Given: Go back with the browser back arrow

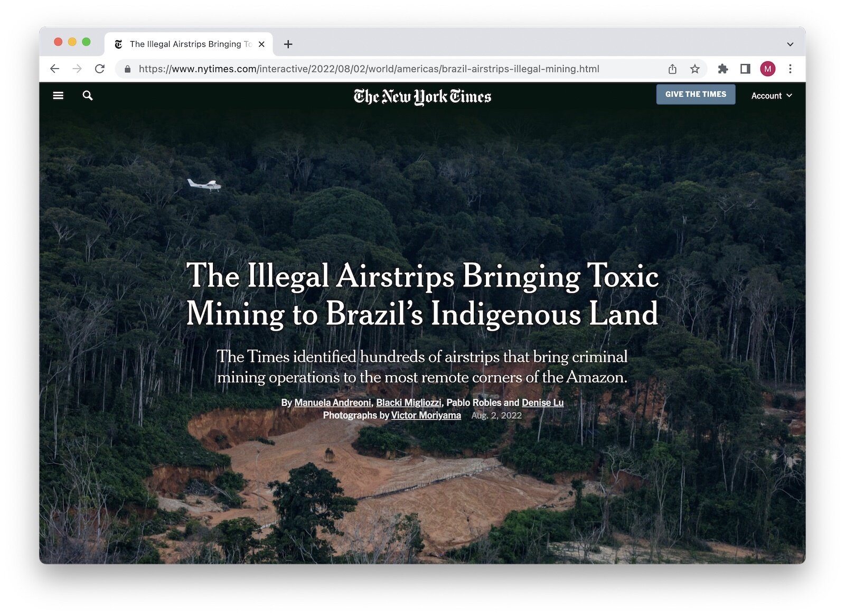Looking at the screenshot, I should [54, 69].
